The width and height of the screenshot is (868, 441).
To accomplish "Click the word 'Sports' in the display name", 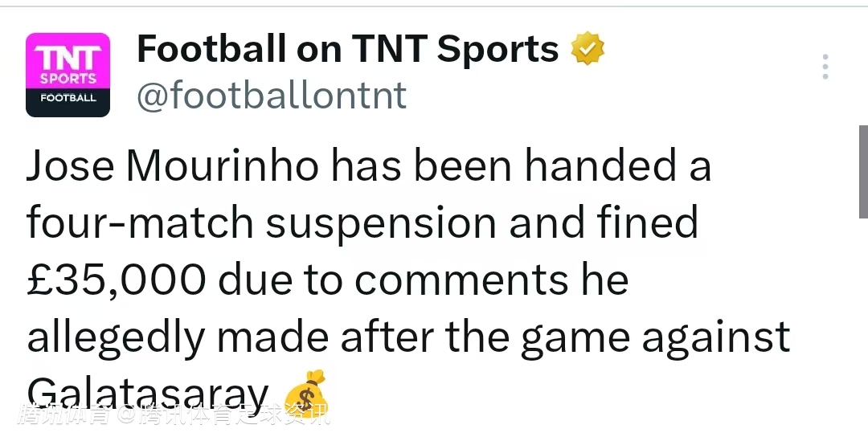I will pos(497,50).
